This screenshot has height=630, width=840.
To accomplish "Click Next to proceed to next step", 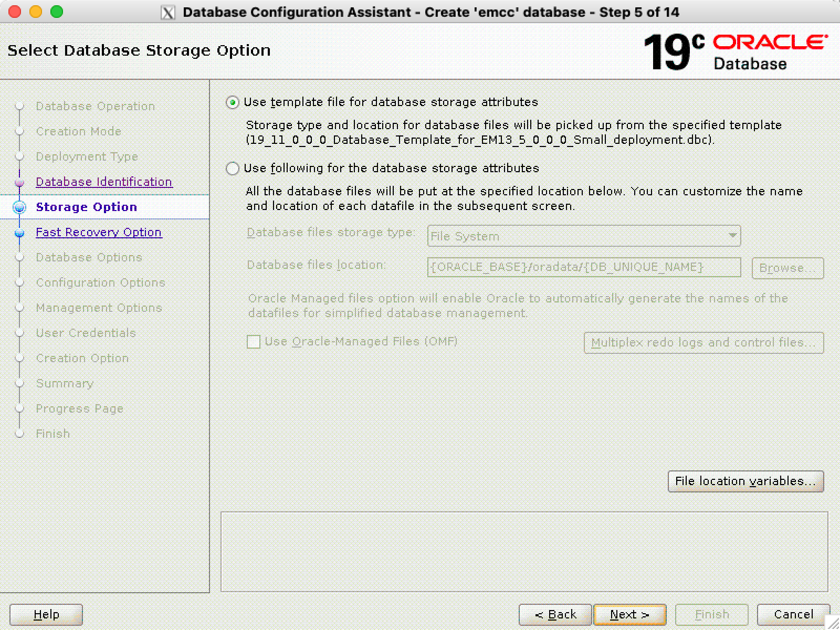I will pos(629,614).
